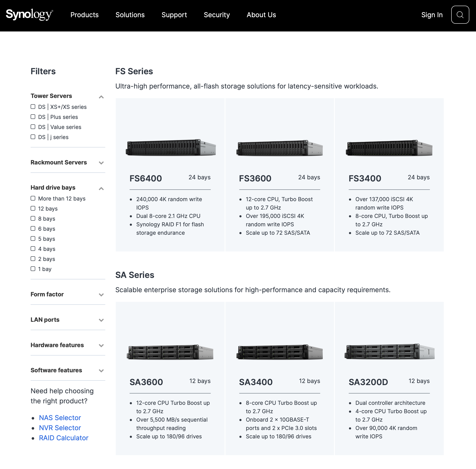Click 'Dual 8-core 2.1 GHz CPU' text
476x469 pixels.
click(x=168, y=216)
